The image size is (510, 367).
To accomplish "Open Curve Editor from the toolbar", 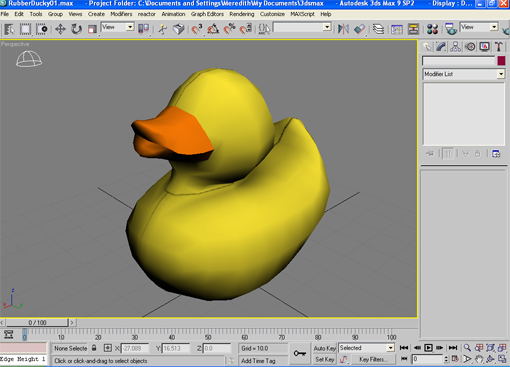I will point(397,29).
